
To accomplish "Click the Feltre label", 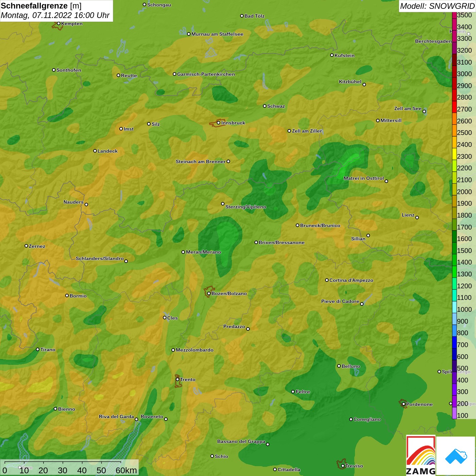I will (303, 392).
